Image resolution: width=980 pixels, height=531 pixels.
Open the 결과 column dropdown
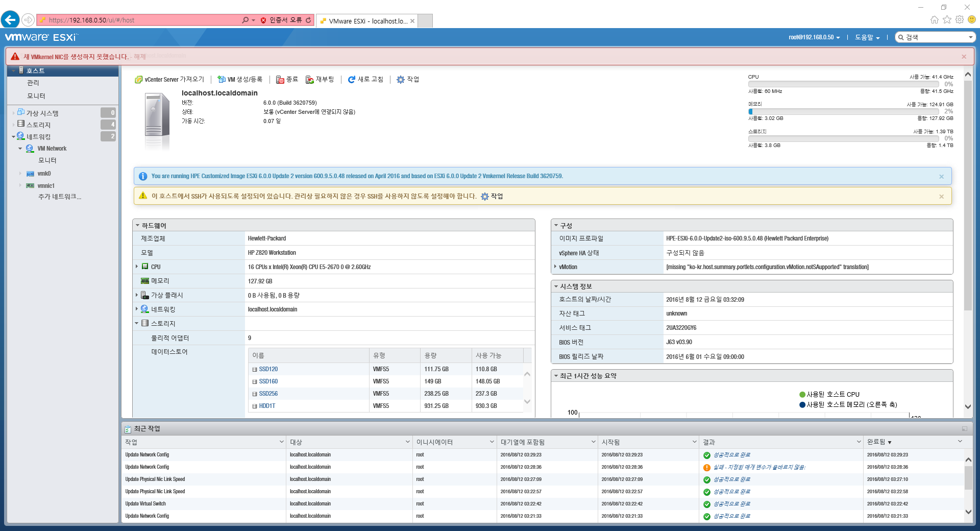click(x=859, y=442)
